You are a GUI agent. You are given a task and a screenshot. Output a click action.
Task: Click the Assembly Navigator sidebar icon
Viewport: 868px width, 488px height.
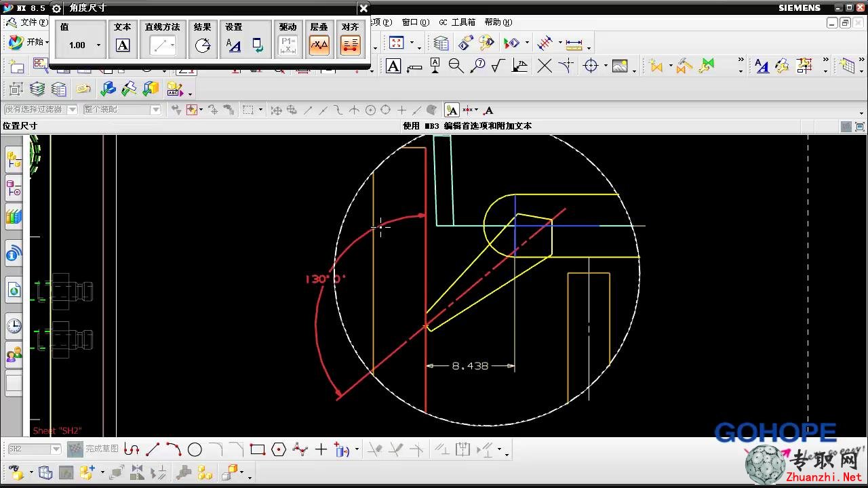[14, 161]
